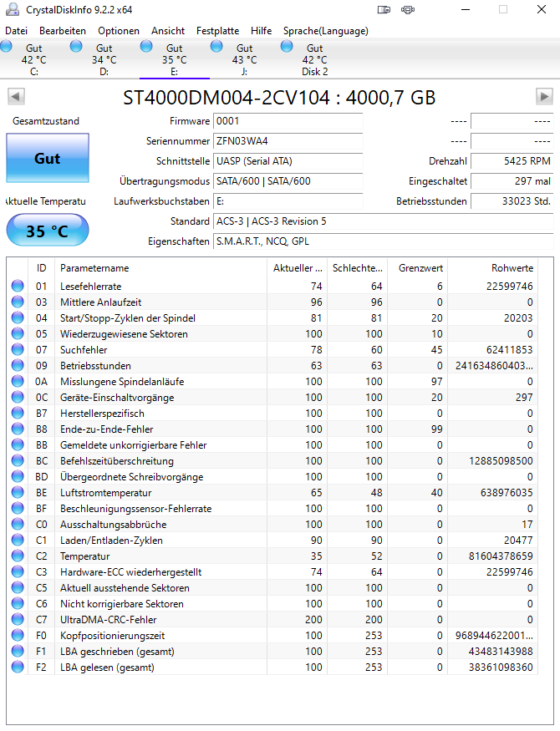Select the Misslungene Spindelanläufe row
Viewport: 560px width, 731px height.
point(272,381)
